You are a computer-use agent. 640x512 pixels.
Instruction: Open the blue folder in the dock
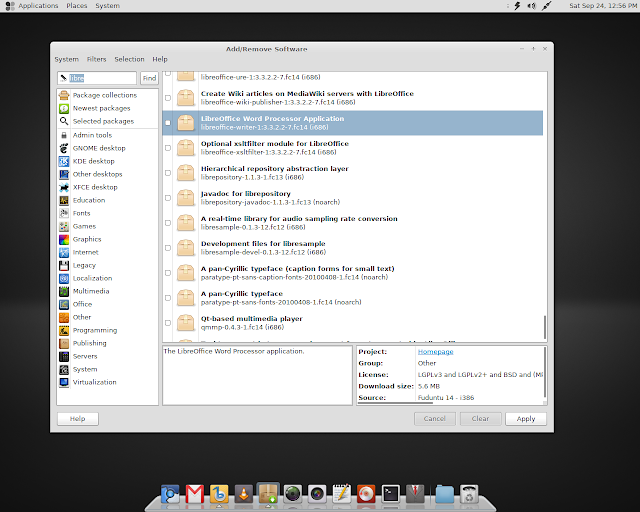point(444,494)
